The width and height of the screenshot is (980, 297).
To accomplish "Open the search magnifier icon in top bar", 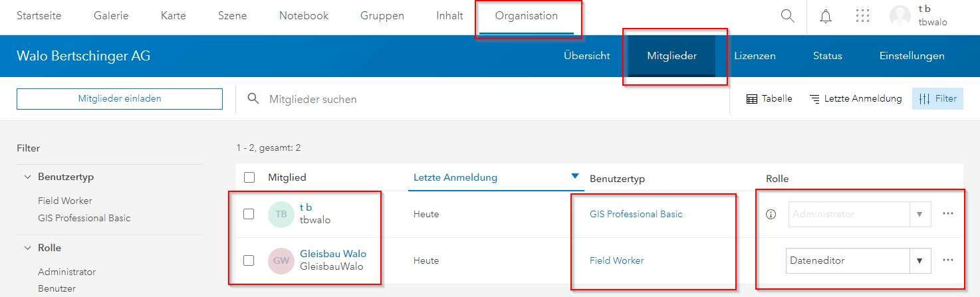I will click(788, 17).
